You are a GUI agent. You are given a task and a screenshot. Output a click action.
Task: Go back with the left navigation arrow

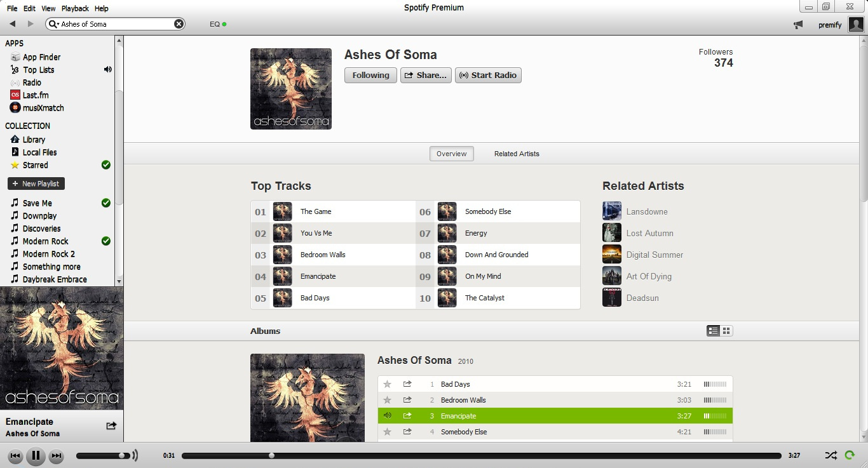point(12,24)
